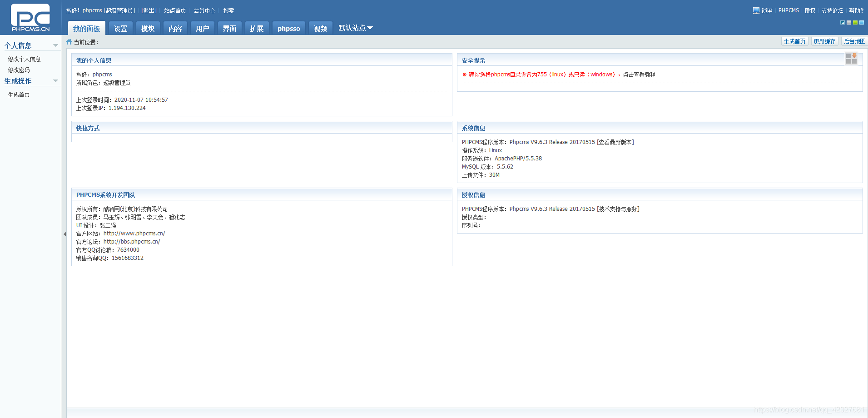Open the phpsso tab

pos(289,28)
